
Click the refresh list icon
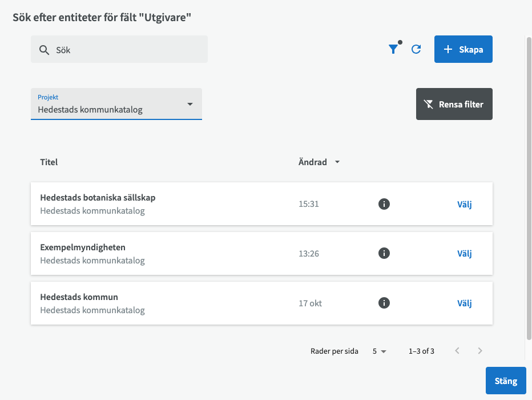pos(416,50)
